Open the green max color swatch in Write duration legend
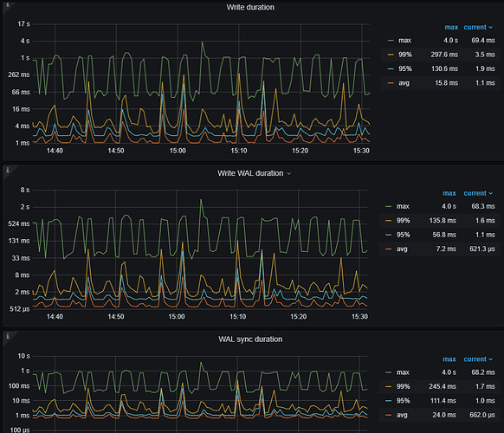The image size is (504, 433). 391,41
